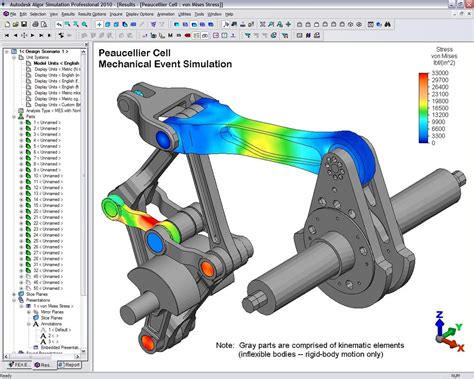Expand the Slice Planes node
The height and width of the screenshot is (379, 474).
pos(14,294)
